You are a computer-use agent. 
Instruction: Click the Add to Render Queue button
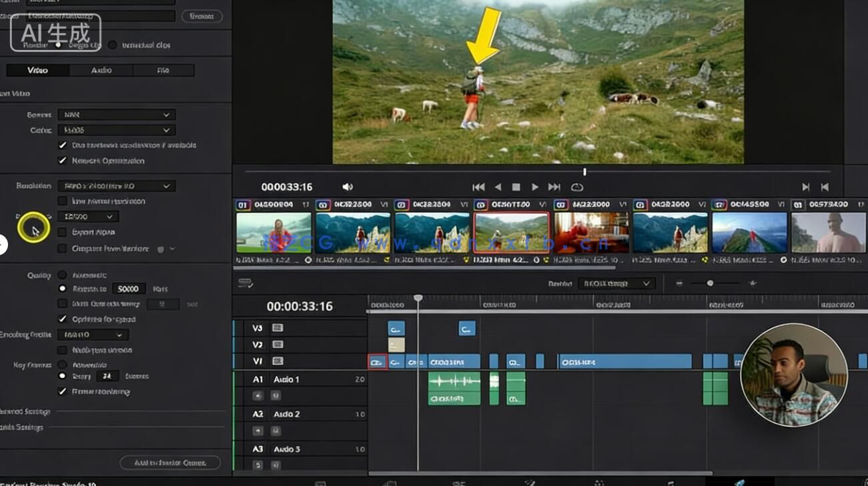169,462
